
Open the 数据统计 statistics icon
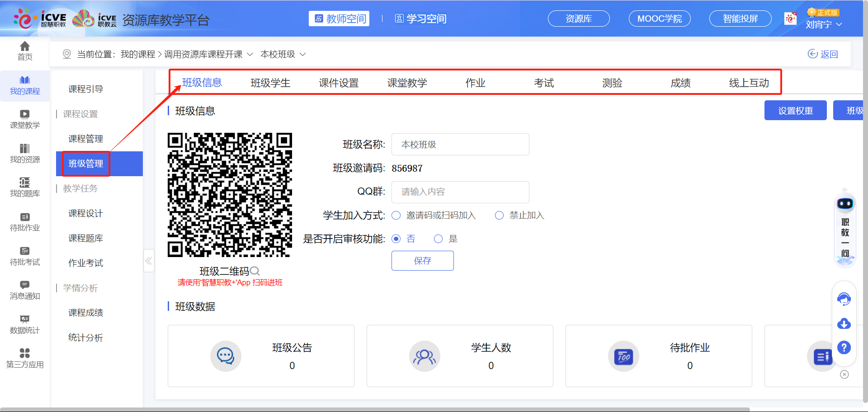point(24,323)
